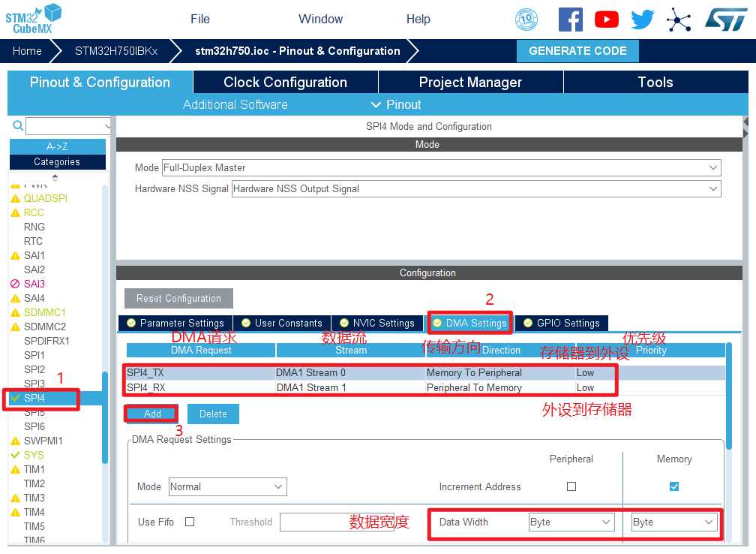The height and width of the screenshot is (554, 756).
Task: Click the search magnifier icon
Action: [x=19, y=125]
